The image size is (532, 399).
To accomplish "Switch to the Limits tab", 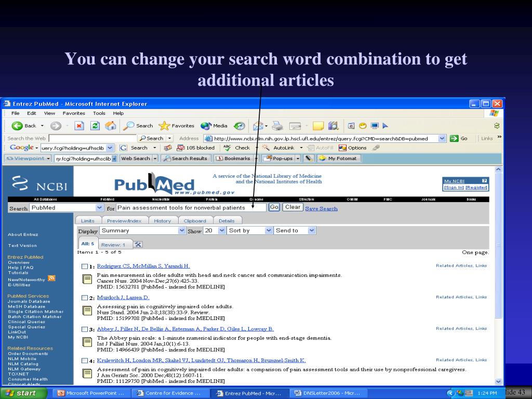I will pos(88,220).
